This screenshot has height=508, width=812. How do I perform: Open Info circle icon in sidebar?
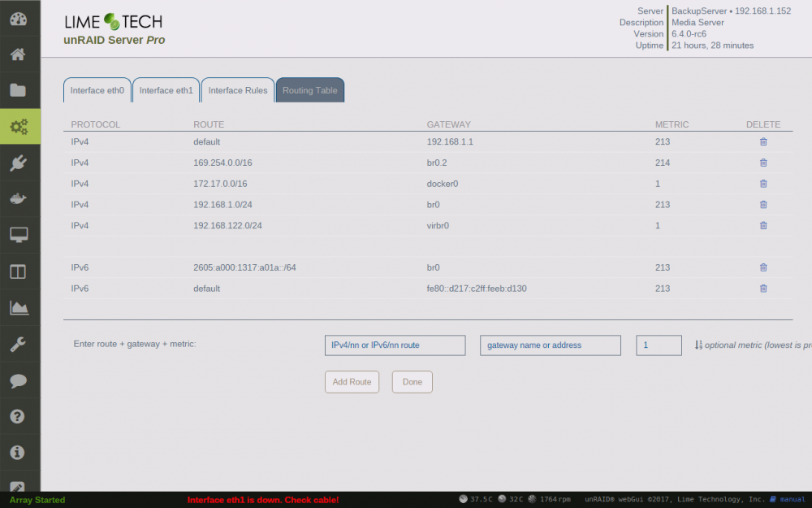(x=18, y=453)
